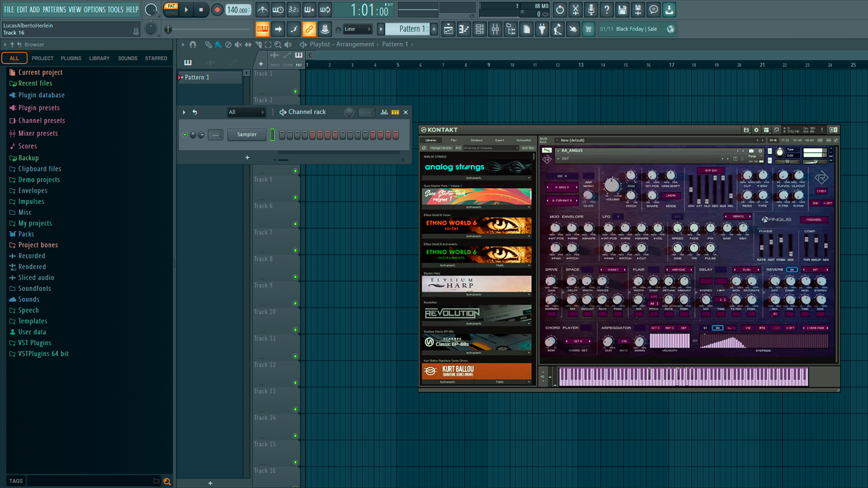Screen dimensions: 868x488
Task: Click the browser search magnifier icon
Action: pos(167,481)
